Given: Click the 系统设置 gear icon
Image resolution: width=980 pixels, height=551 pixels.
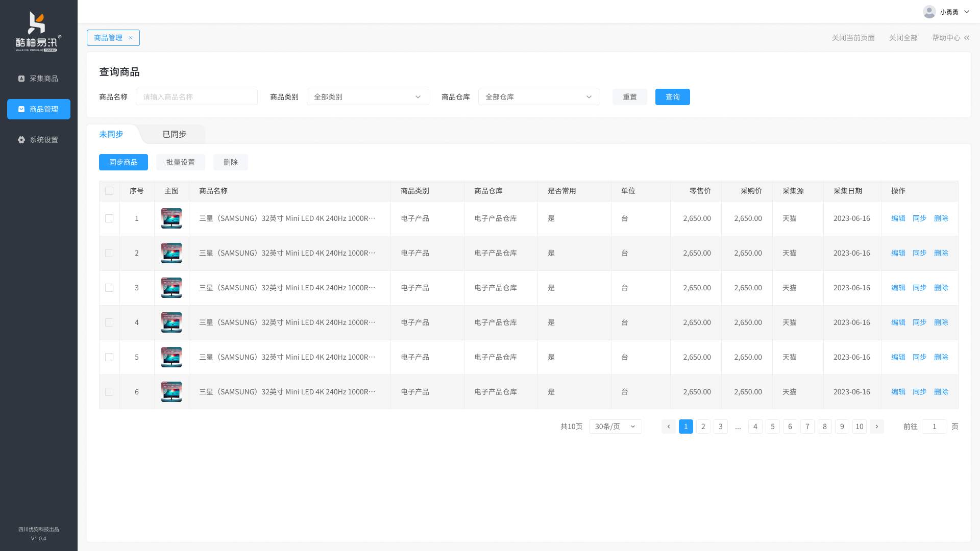Looking at the screenshot, I should coord(21,140).
